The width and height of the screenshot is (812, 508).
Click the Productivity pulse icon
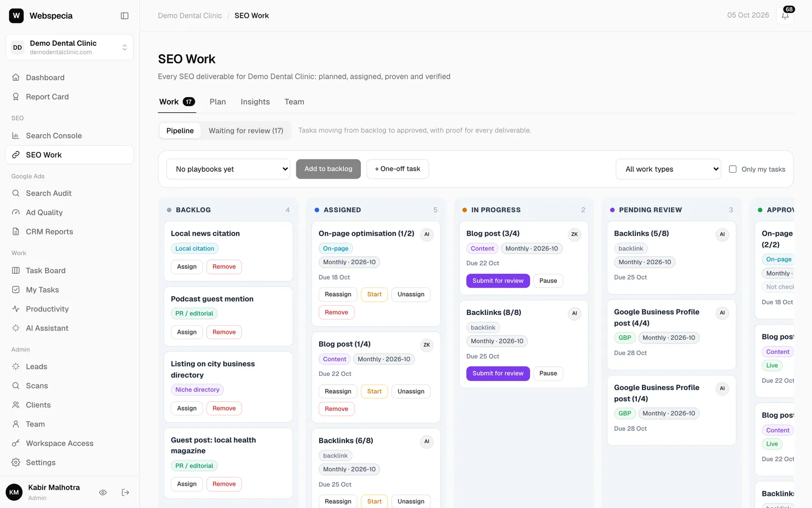(x=16, y=309)
